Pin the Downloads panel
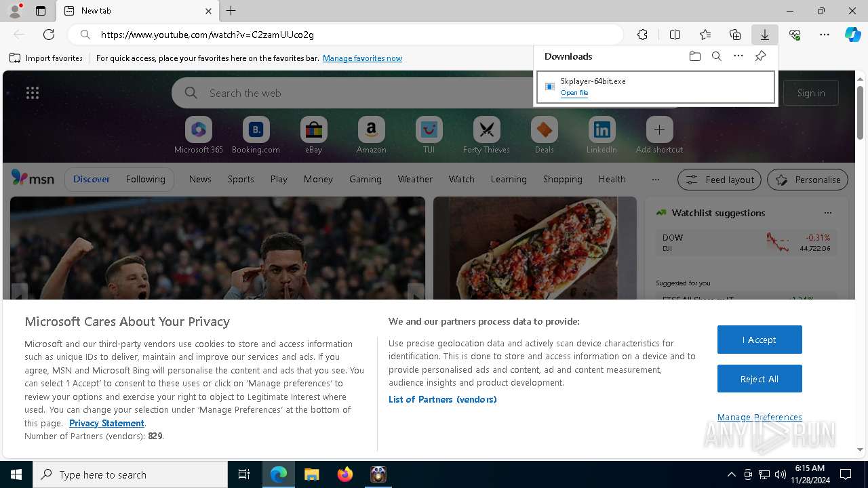 [x=760, y=56]
